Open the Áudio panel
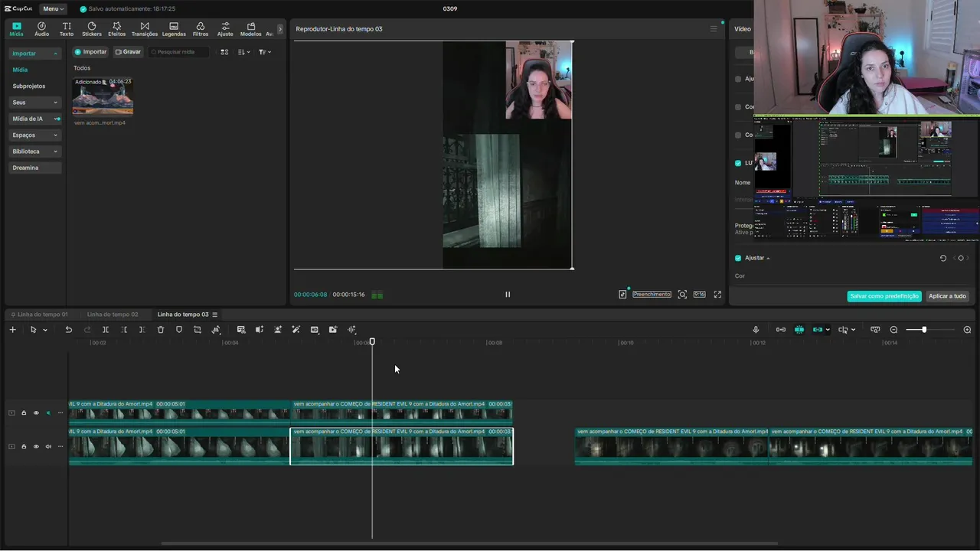The width and height of the screenshot is (980, 551). 41,29
